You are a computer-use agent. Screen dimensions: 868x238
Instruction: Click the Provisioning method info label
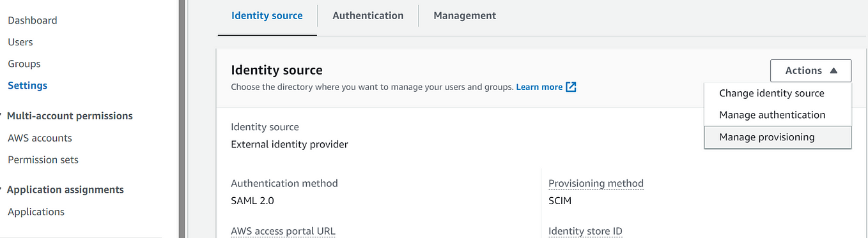[596, 183]
